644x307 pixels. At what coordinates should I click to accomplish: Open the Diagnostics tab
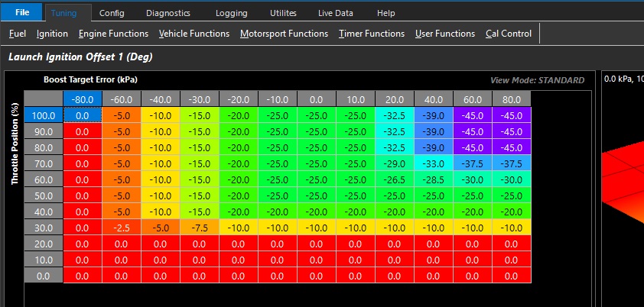[x=167, y=13]
